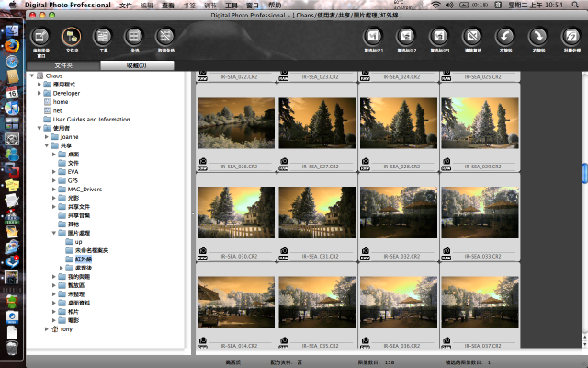Image resolution: width=588 pixels, height=368 pixels.
Task: Select thumbnail IR-SEA_032.CR2
Action: 399,213
